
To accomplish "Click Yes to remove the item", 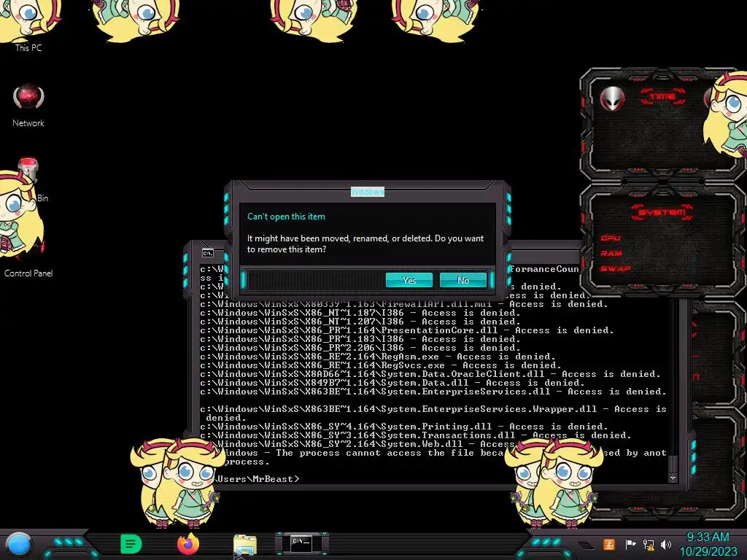I will pos(409,280).
